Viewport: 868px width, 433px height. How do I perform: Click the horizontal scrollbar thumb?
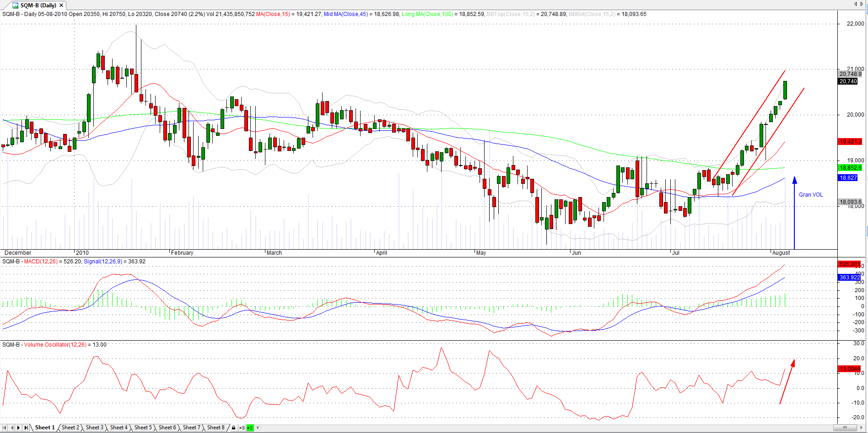[845, 428]
